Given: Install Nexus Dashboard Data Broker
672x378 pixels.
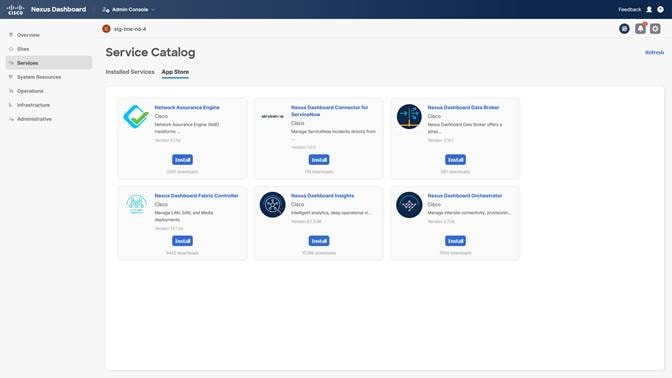Looking at the screenshot, I should point(456,160).
